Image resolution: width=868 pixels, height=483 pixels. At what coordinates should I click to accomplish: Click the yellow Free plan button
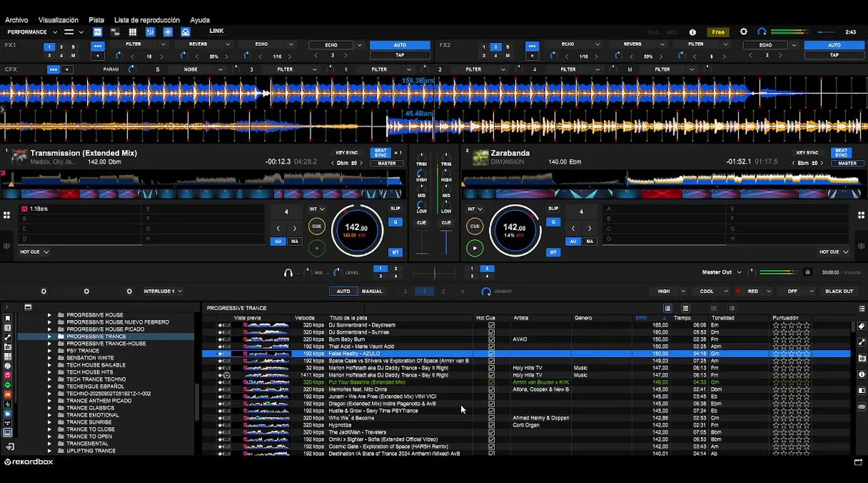pos(718,32)
